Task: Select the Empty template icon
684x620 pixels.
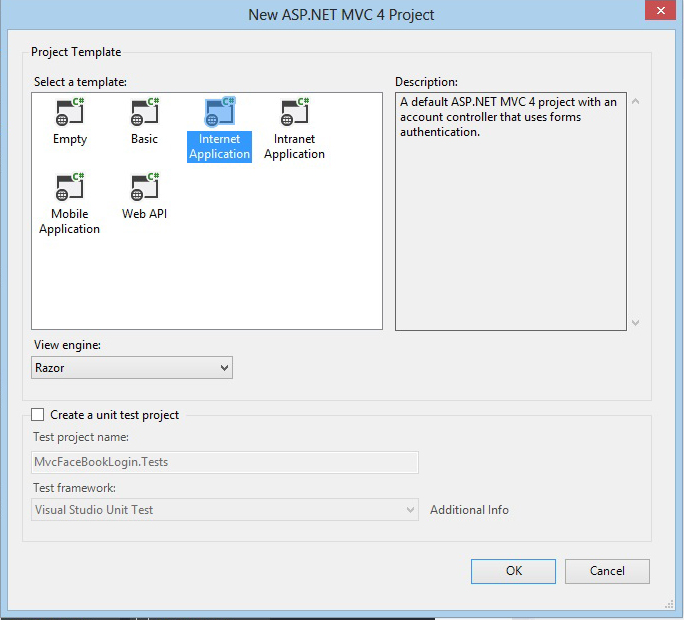Action: coord(70,112)
